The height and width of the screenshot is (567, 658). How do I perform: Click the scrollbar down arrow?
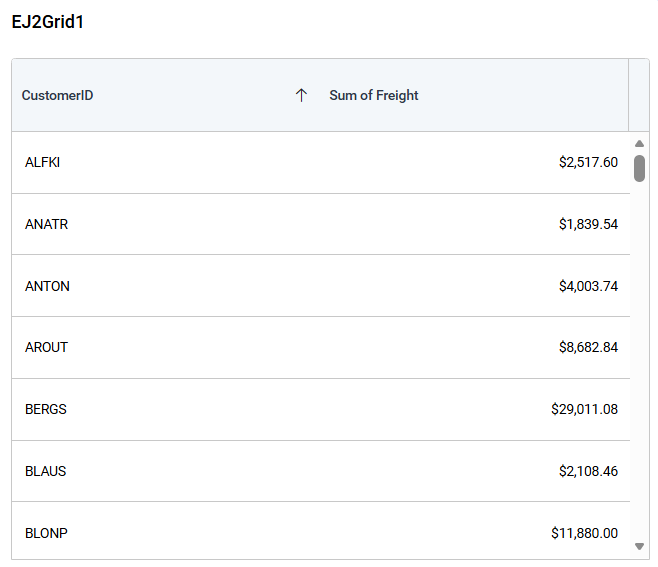pyautogui.click(x=639, y=546)
